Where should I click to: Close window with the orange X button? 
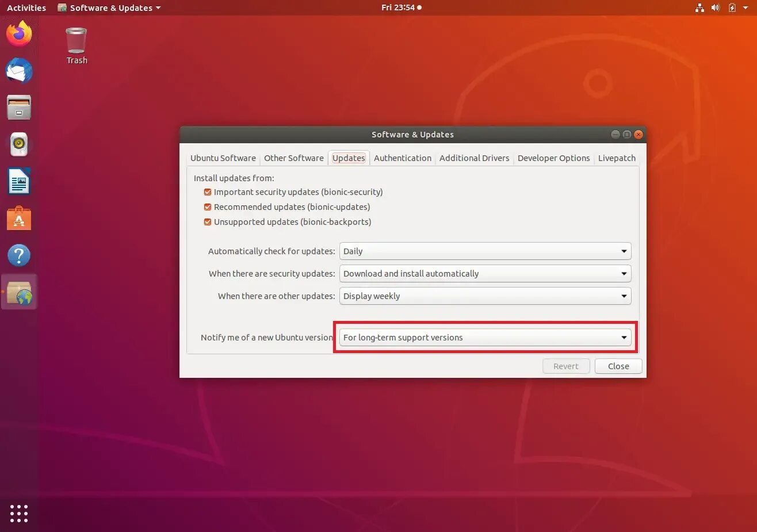pyautogui.click(x=638, y=135)
